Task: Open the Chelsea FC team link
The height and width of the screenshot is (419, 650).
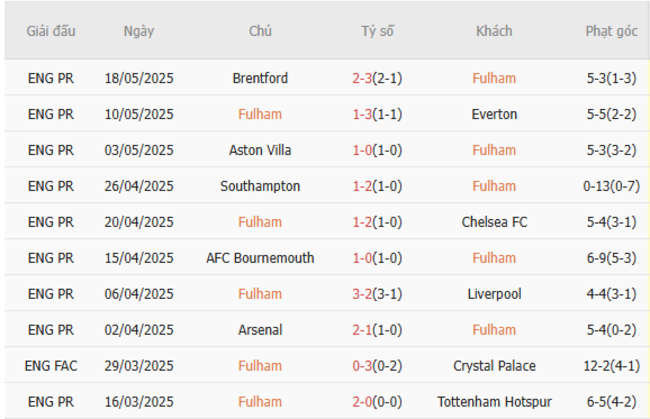Action: pyautogui.click(x=494, y=222)
